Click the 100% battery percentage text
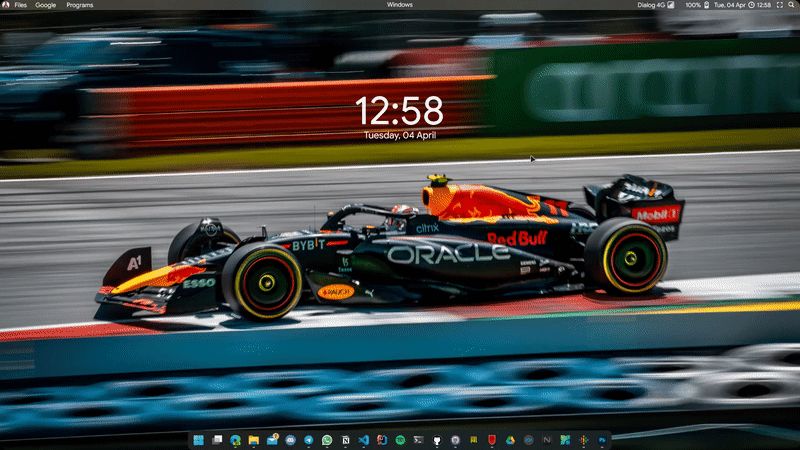 pyautogui.click(x=693, y=5)
